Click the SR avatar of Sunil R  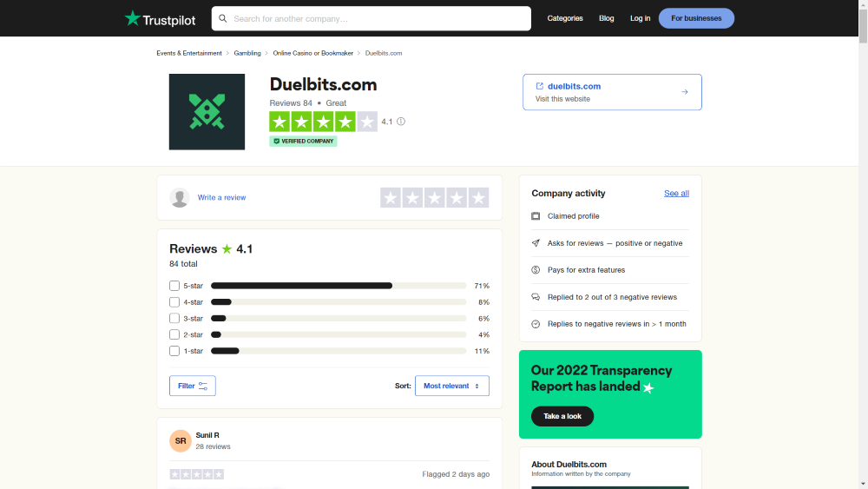181,441
